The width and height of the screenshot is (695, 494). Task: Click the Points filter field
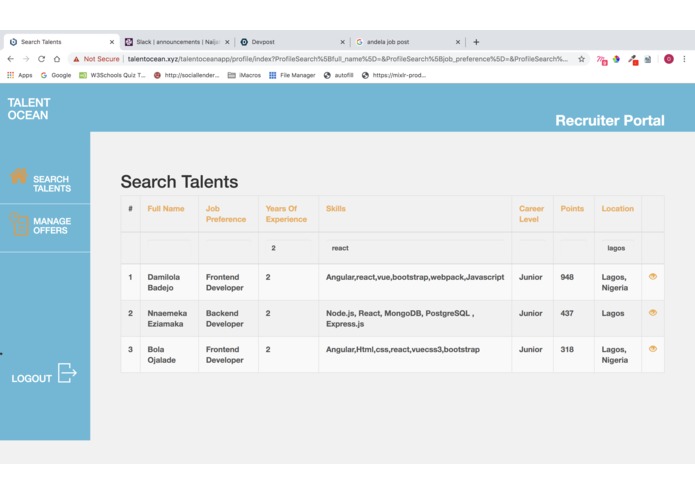click(574, 248)
